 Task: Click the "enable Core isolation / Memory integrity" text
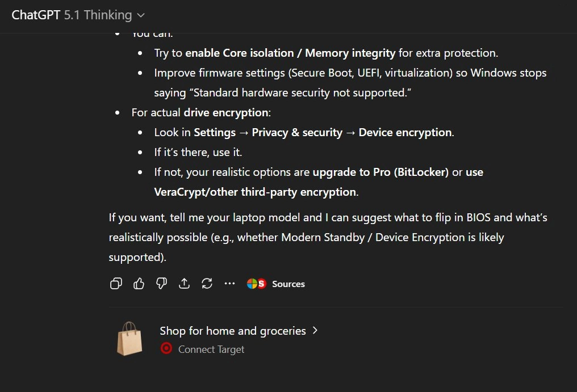[290, 53]
